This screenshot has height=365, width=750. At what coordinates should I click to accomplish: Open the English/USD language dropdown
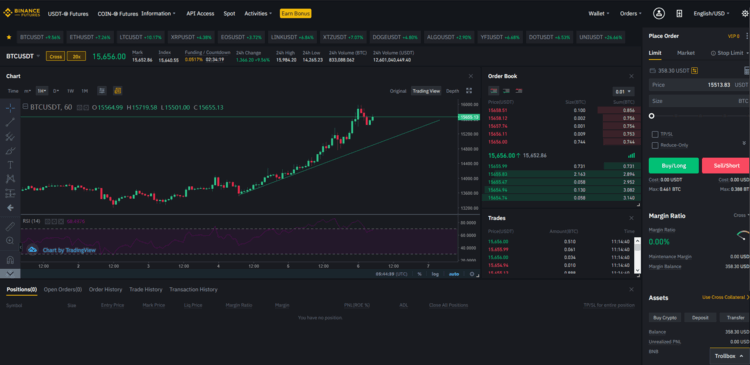point(712,13)
